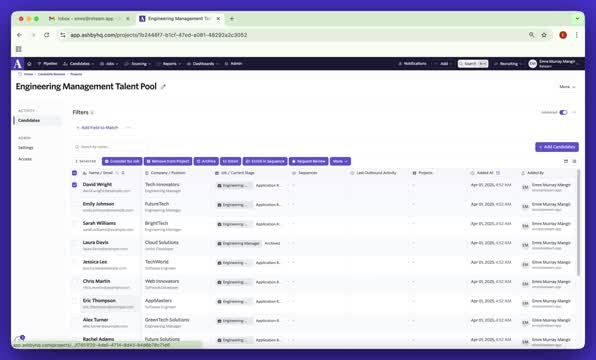Click the browser zoom magnifier icon
The image size is (596, 360).
pos(531,35)
